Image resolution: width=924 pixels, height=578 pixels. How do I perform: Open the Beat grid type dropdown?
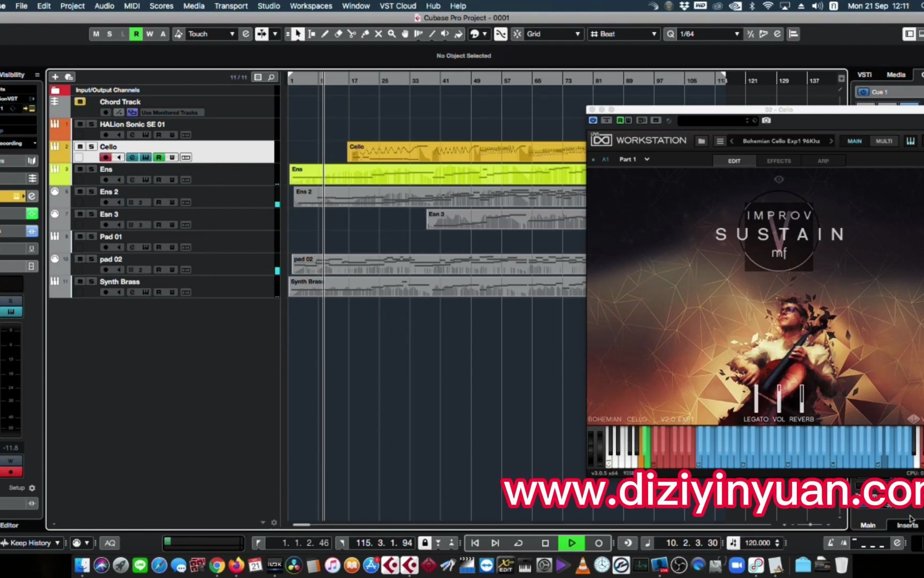coord(623,34)
